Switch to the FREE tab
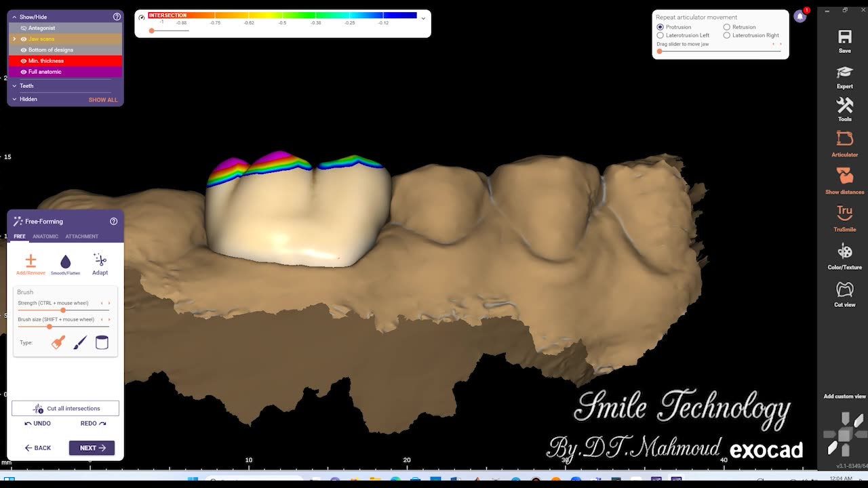This screenshot has width=868, height=488. [20, 237]
